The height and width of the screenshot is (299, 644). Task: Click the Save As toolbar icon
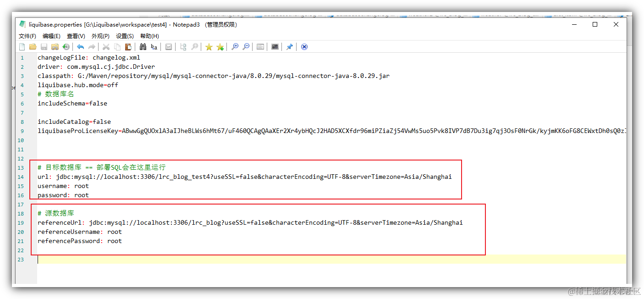tap(55, 47)
